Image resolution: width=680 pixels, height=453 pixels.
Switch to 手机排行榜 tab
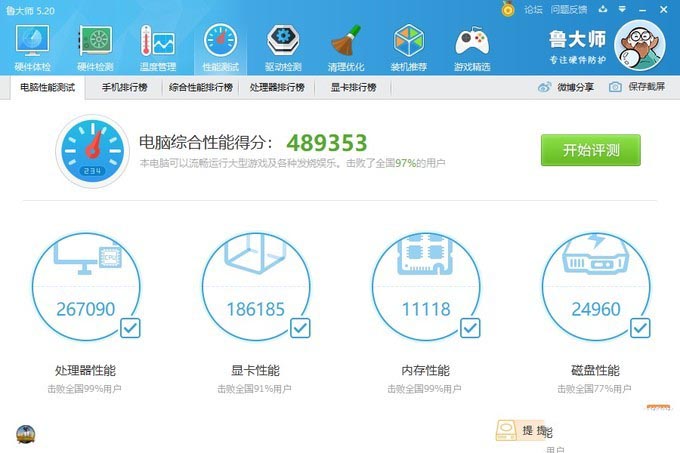(x=124, y=88)
